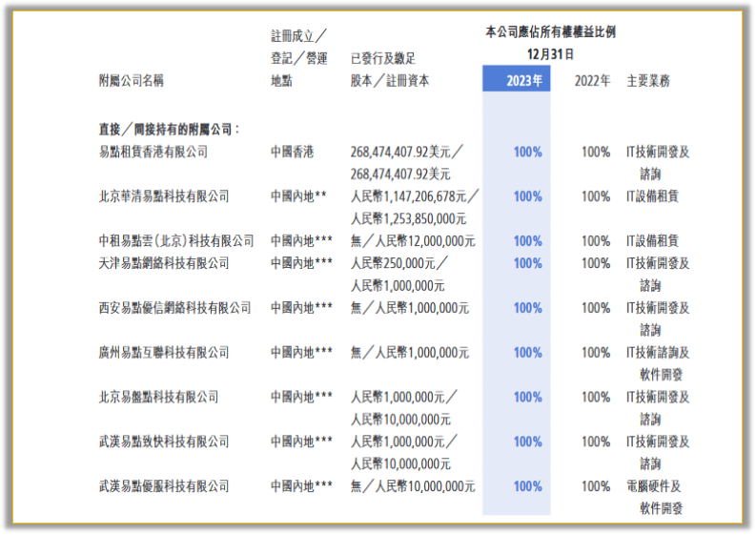Click 2023 '100%' for 天津易點網絡科技有限公司
Screen dimensions: 756x535
point(528,263)
